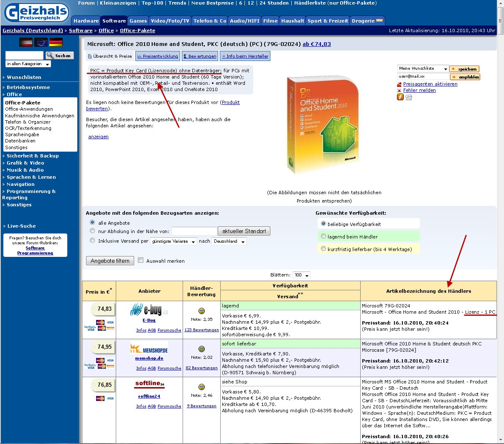
Task: Open the Office-Anwendungen sidebar item
Action: tap(29, 109)
